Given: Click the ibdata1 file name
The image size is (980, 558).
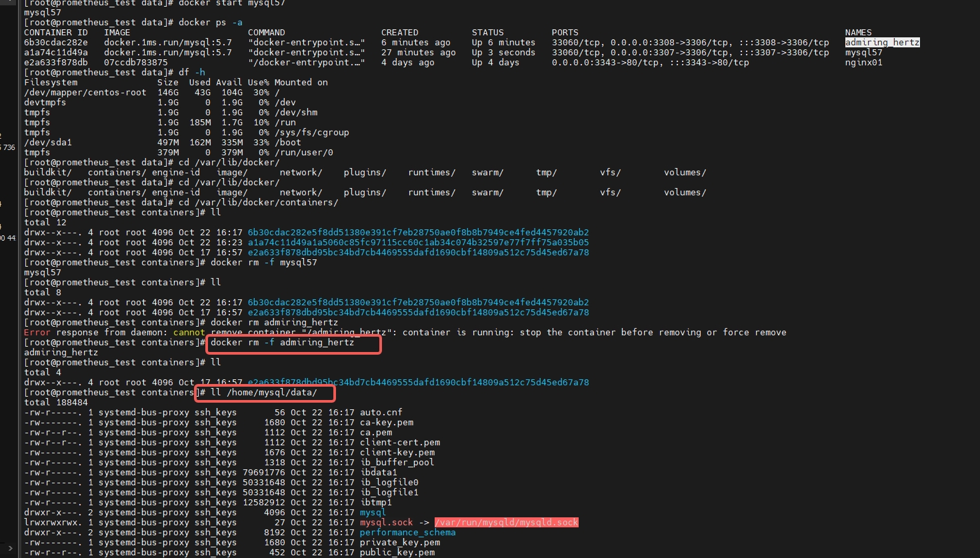Looking at the screenshot, I should [x=378, y=473].
